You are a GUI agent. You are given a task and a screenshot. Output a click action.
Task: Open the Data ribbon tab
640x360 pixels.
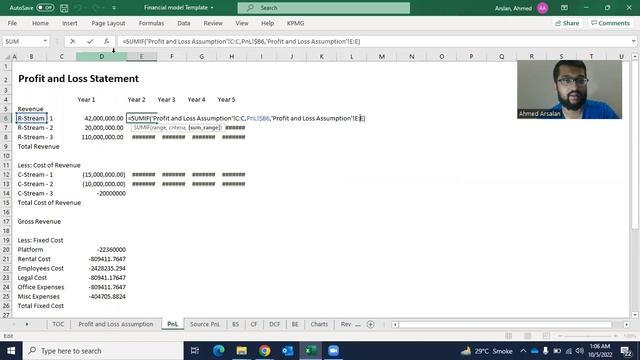(x=184, y=23)
